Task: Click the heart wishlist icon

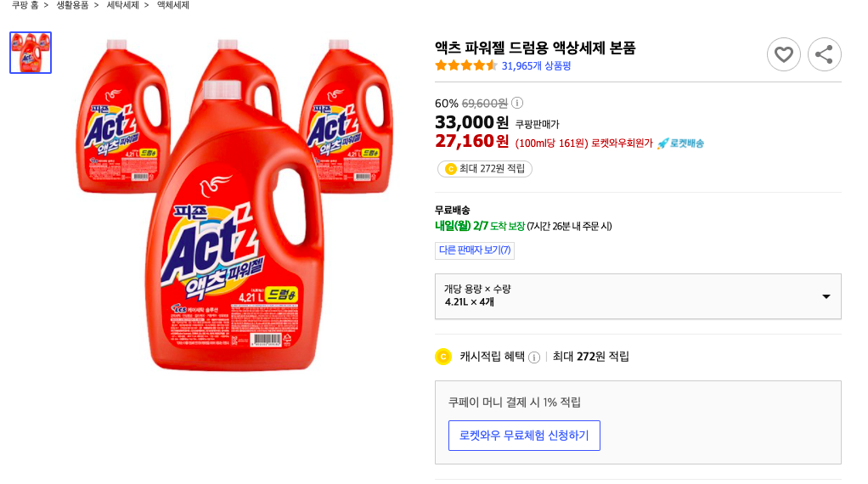Action: pyautogui.click(x=783, y=54)
